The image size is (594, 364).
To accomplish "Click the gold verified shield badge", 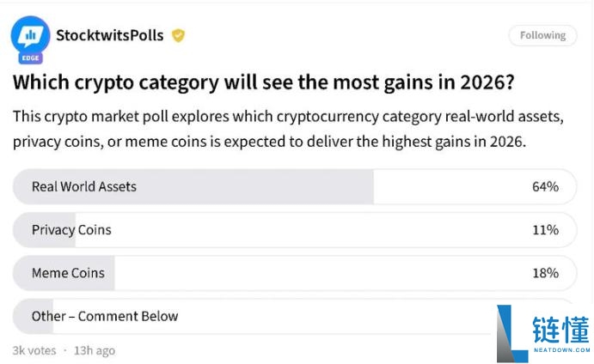I will pyautogui.click(x=178, y=35).
